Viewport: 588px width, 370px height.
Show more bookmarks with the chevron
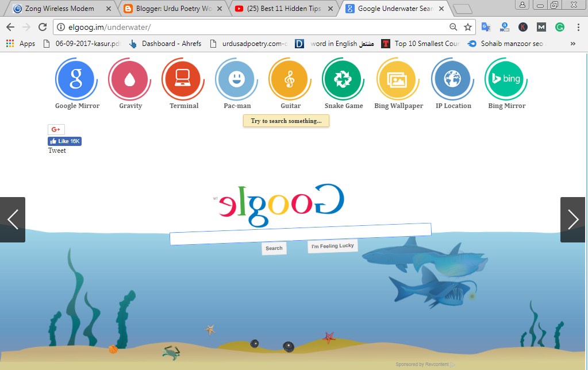(573, 44)
